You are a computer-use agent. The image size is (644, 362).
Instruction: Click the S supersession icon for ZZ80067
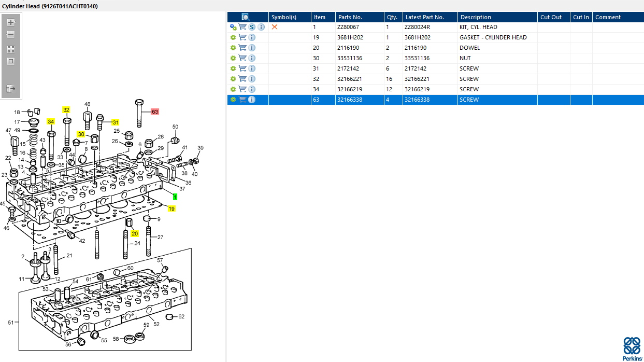pos(252,27)
